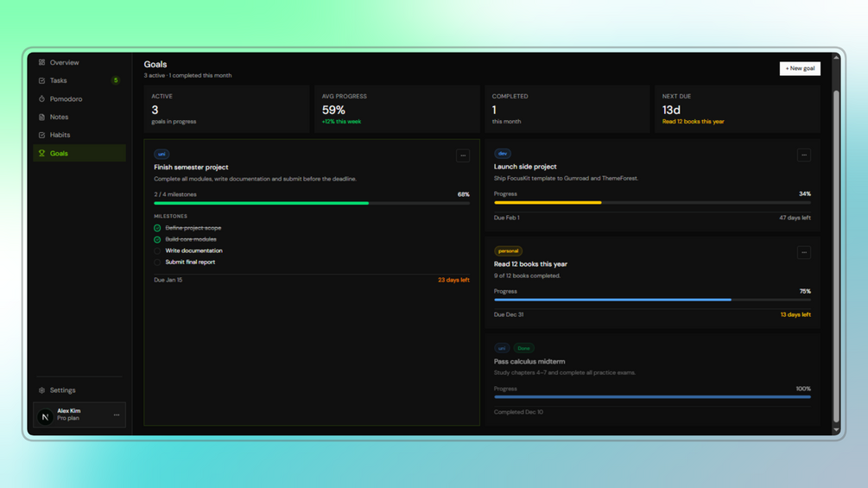Click the Read 12 books this year link
Screen dimensions: 868x488
(693, 122)
